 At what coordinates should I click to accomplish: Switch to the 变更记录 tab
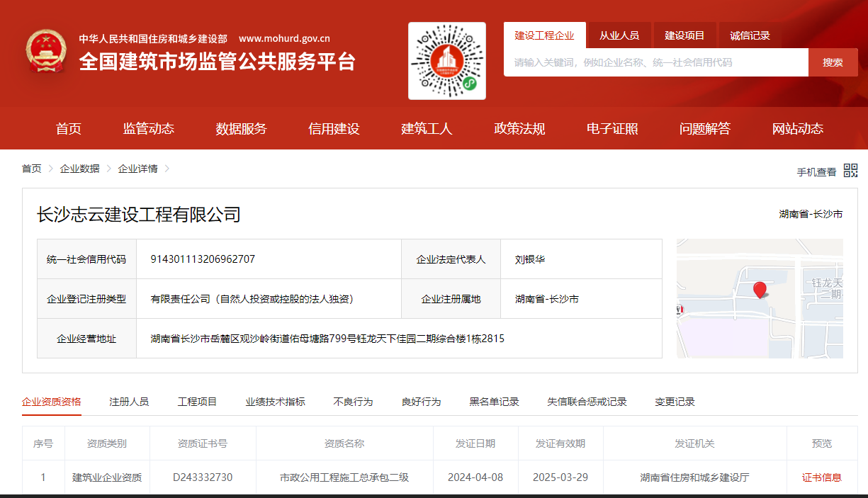point(675,402)
